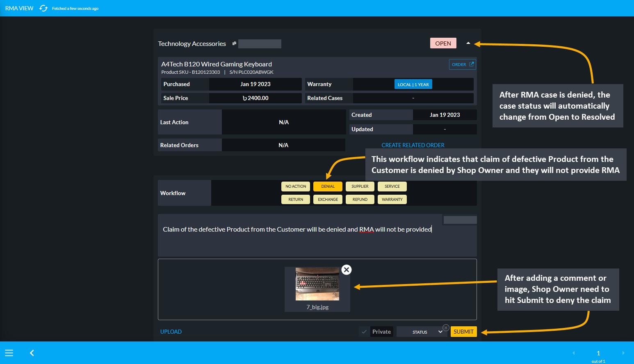Image resolution: width=634 pixels, height=364 pixels.
Task: Clear the status selection with small X icon
Action: pos(446,328)
